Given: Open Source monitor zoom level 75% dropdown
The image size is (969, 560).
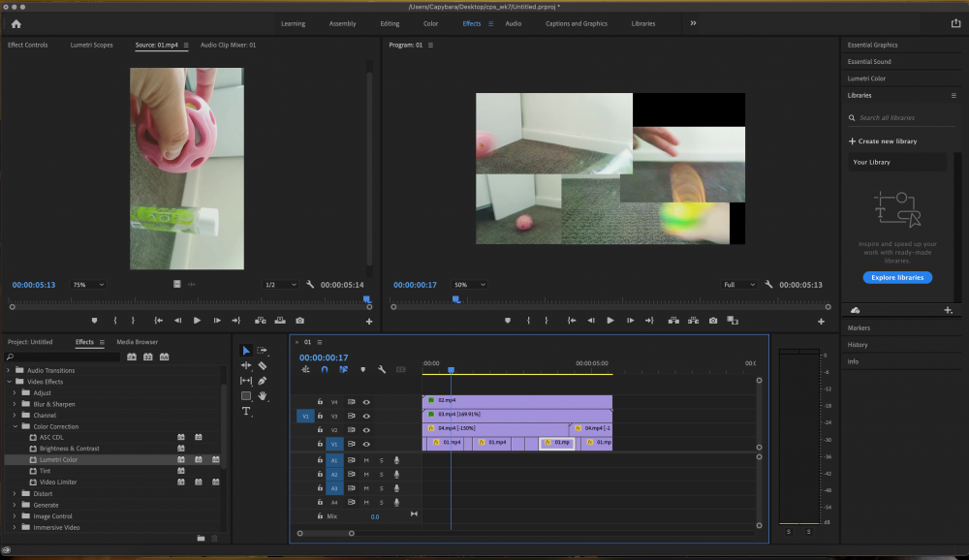Looking at the screenshot, I should pyautogui.click(x=88, y=284).
